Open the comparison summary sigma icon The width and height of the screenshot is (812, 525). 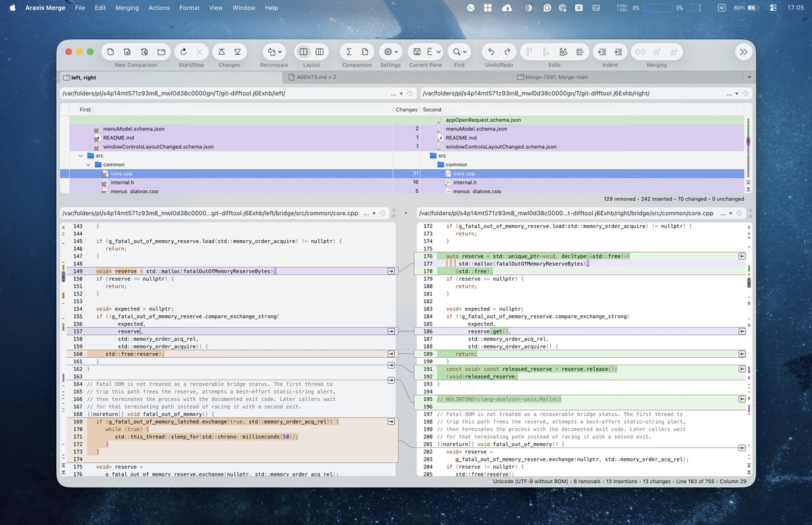coord(348,51)
